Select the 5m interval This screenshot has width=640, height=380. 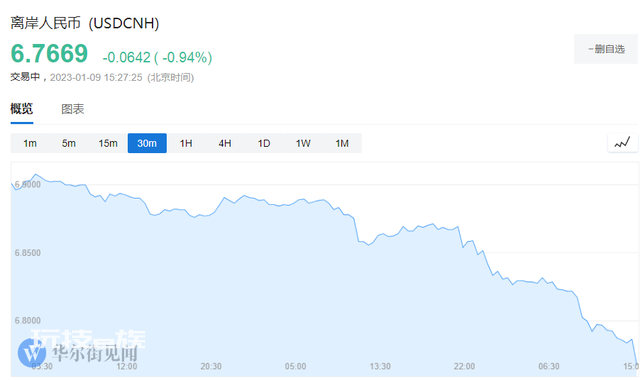tap(69, 143)
